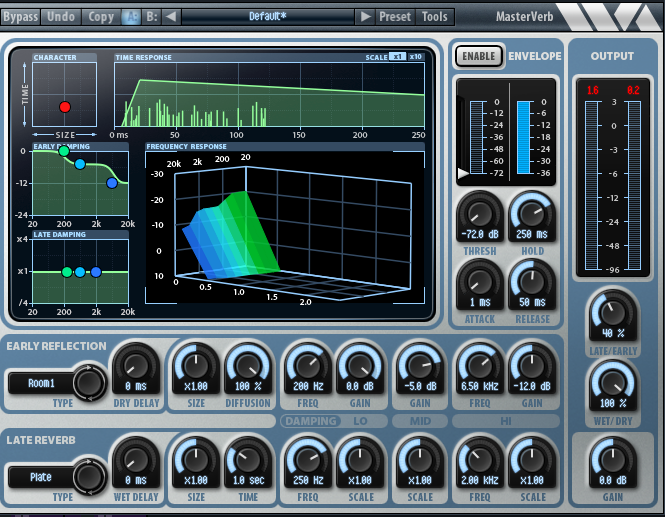665x517 pixels.
Task: Click the early MID damping GAIN knob
Action: [x=420, y=365]
